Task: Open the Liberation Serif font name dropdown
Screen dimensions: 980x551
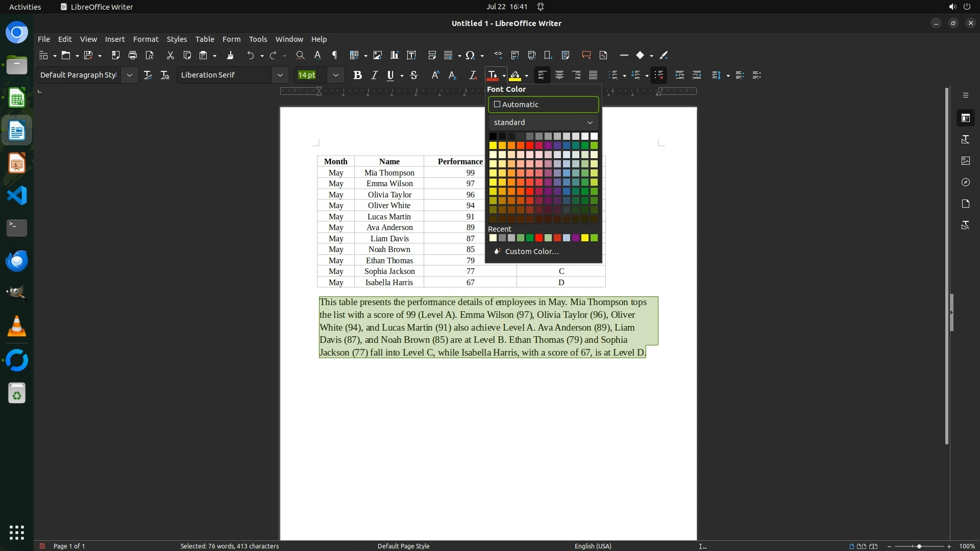Action: pos(280,76)
